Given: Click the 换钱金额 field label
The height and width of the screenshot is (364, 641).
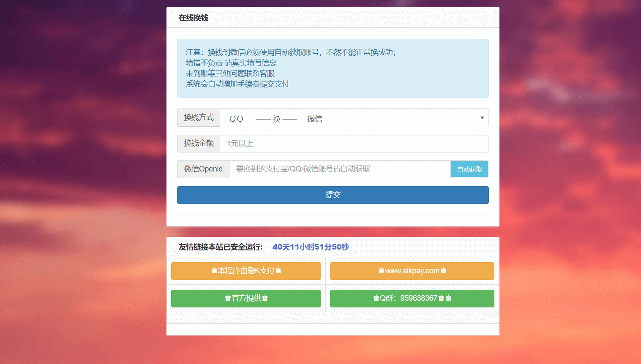Looking at the screenshot, I should [199, 144].
